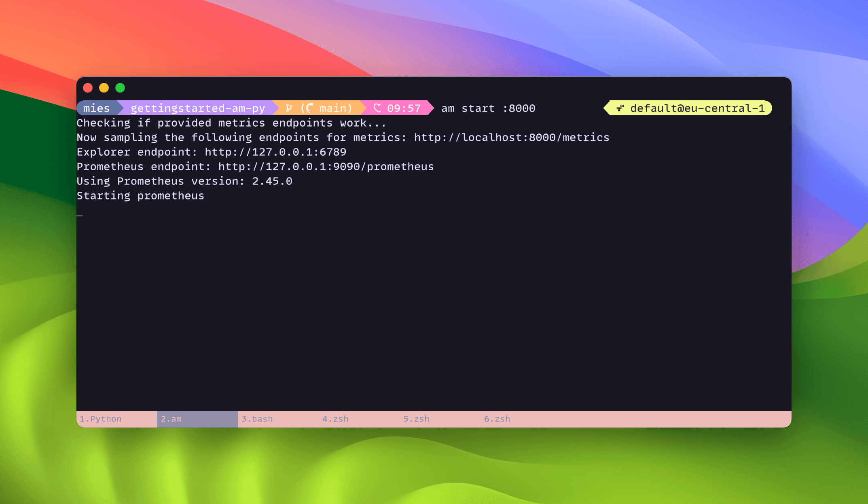Viewport: 868px width, 504px height.
Task: Click the cluster icon before default@eu-central-1
Action: (x=620, y=108)
